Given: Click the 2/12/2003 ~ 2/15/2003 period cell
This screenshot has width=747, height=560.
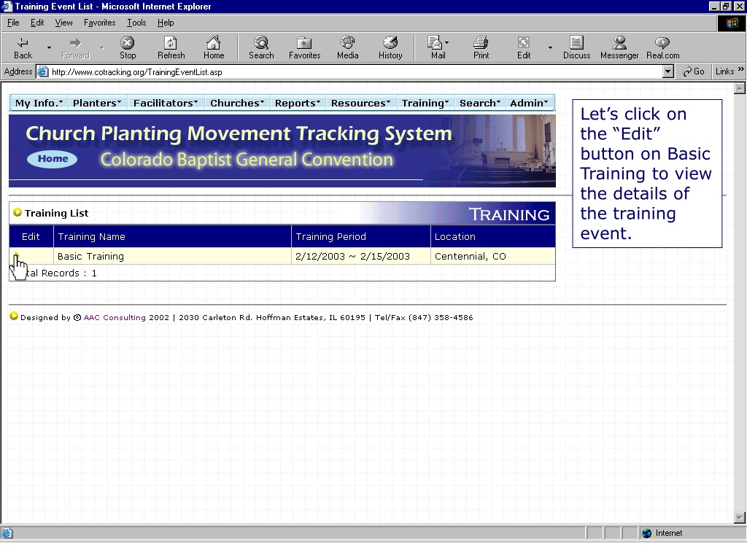Looking at the screenshot, I should pos(360,256).
